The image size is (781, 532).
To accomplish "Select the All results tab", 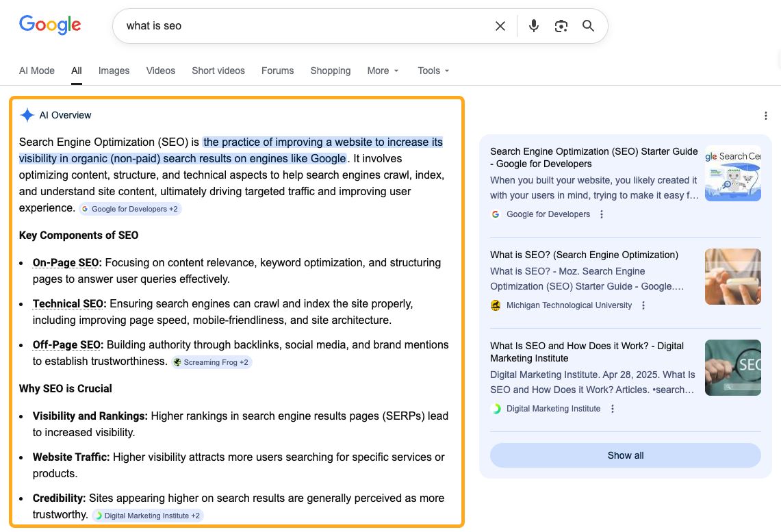I will click(76, 71).
